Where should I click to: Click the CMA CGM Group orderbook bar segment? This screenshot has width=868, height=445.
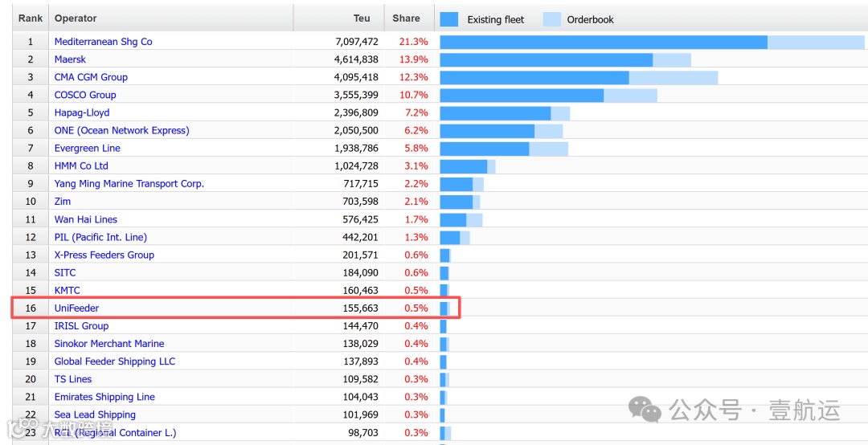[x=674, y=77]
